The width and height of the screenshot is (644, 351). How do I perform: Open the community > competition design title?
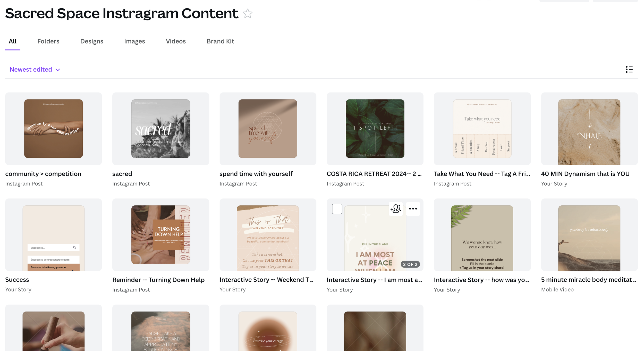coord(43,174)
